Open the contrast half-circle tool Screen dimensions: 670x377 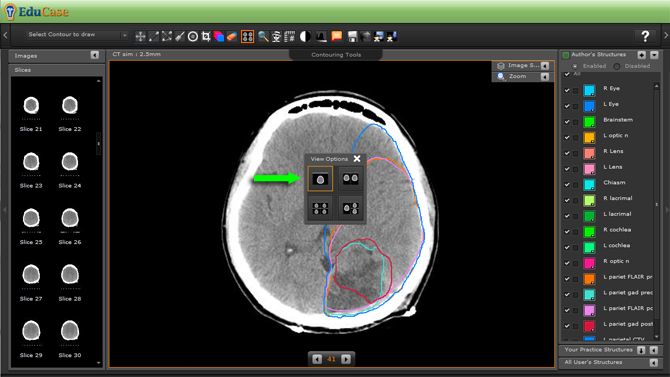(305, 37)
